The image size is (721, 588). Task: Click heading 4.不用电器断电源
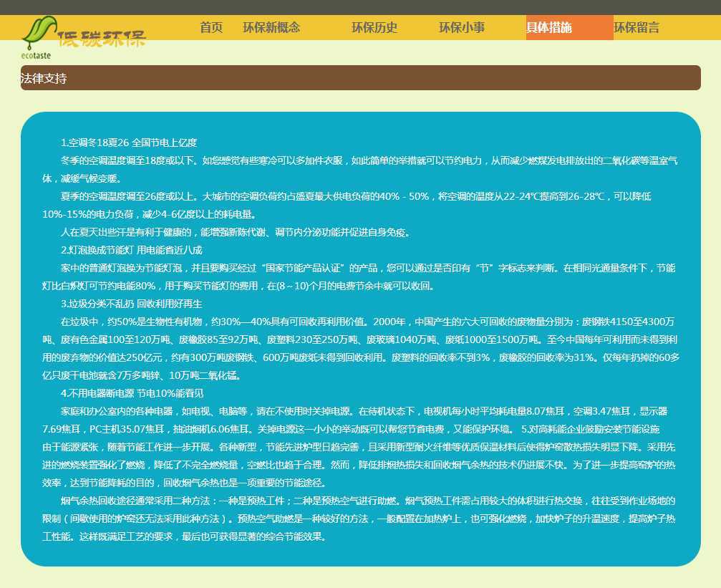tap(132, 393)
